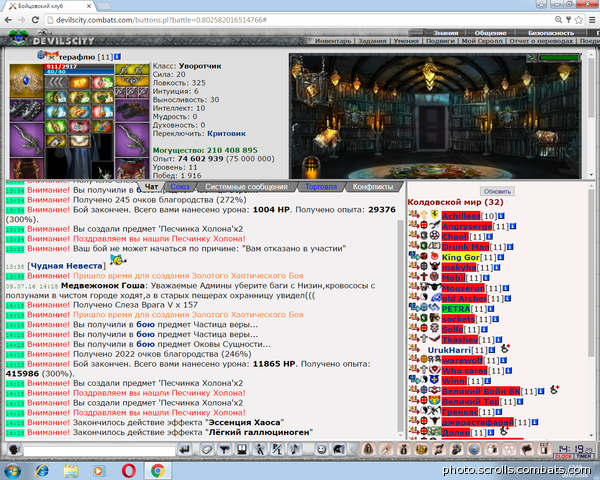
Task: Click the floppy disk save chat icon
Action: tap(242, 449)
